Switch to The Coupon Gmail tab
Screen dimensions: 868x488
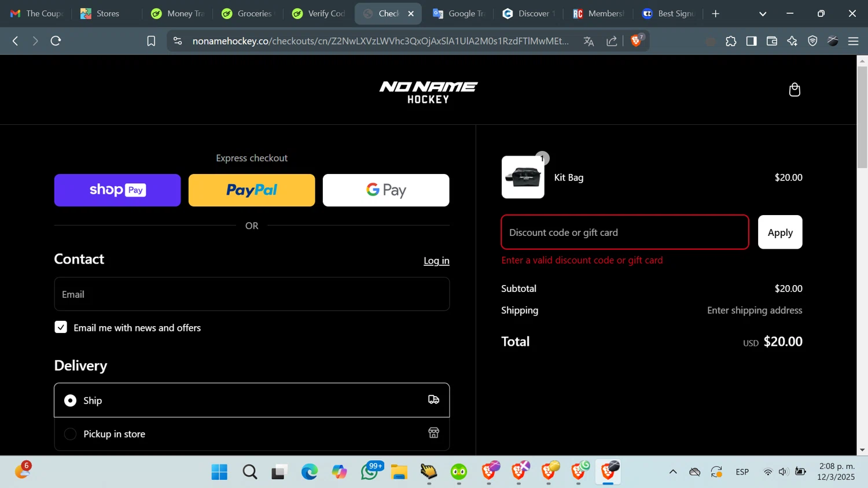[x=36, y=13]
